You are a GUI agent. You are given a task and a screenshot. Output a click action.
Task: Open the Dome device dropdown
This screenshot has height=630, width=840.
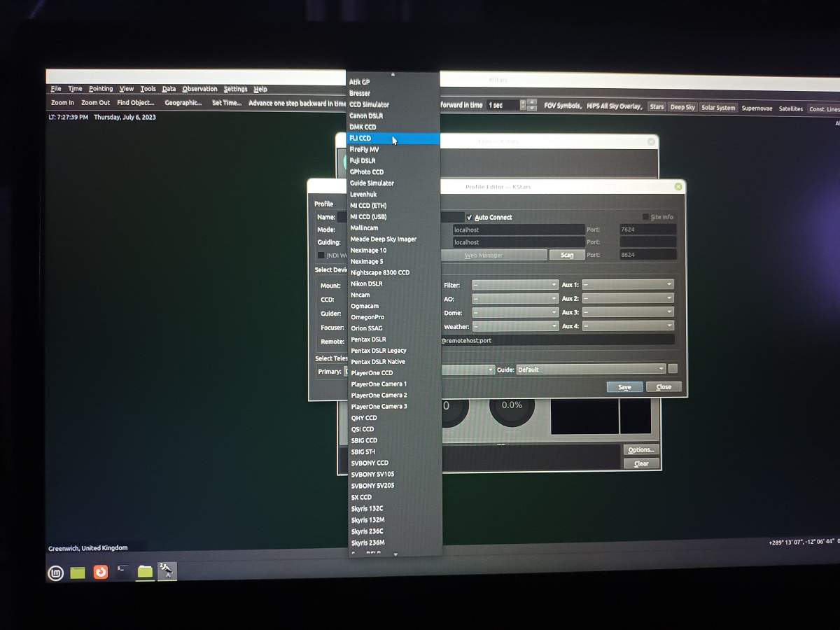coord(515,313)
